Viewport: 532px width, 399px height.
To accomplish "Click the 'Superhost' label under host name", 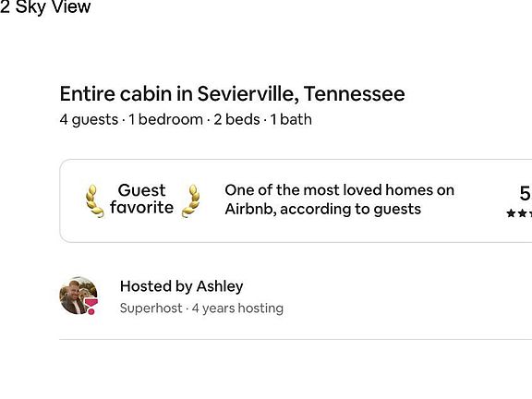I will (151, 308).
